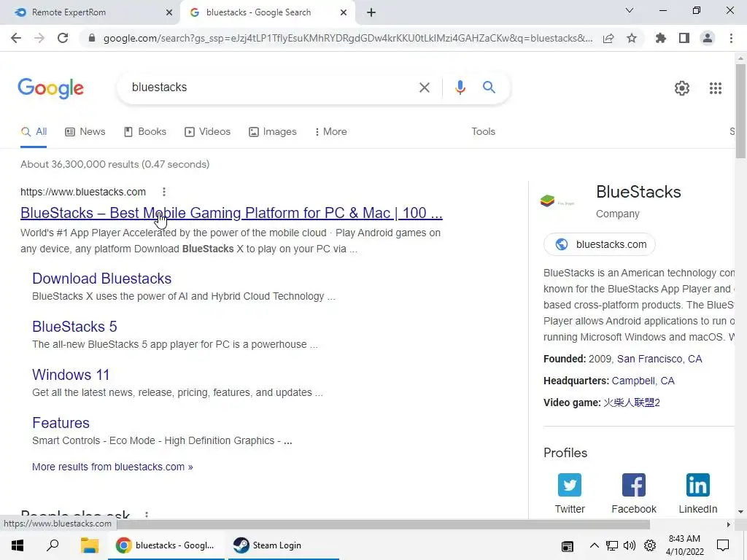
Task: Clear the search box with X
Action: coord(424,87)
